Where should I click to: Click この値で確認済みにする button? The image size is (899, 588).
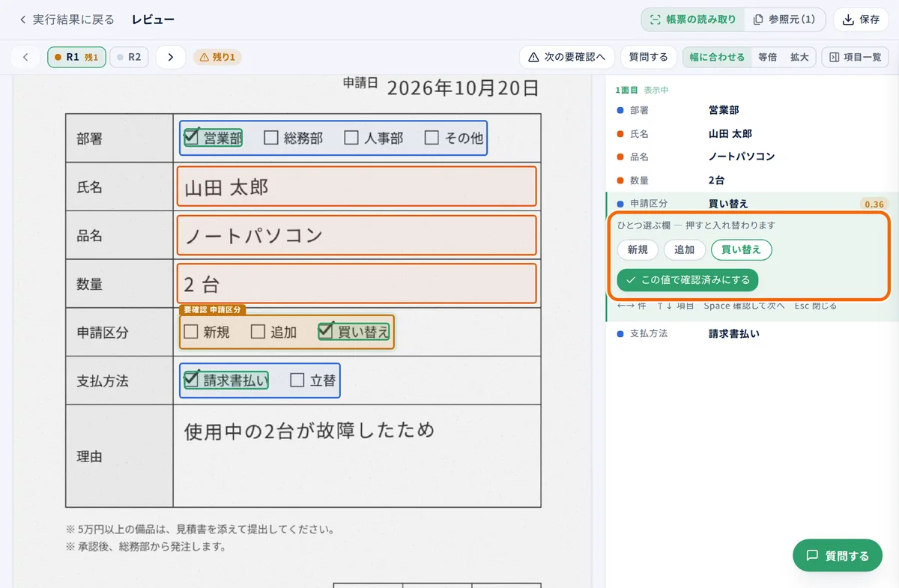click(688, 280)
